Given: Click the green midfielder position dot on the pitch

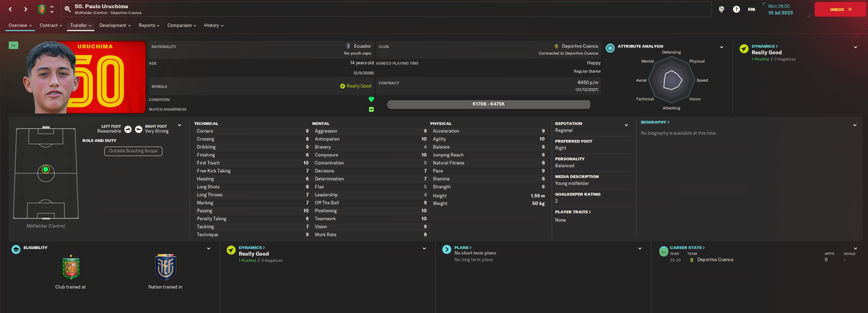Looking at the screenshot, I should (45, 170).
